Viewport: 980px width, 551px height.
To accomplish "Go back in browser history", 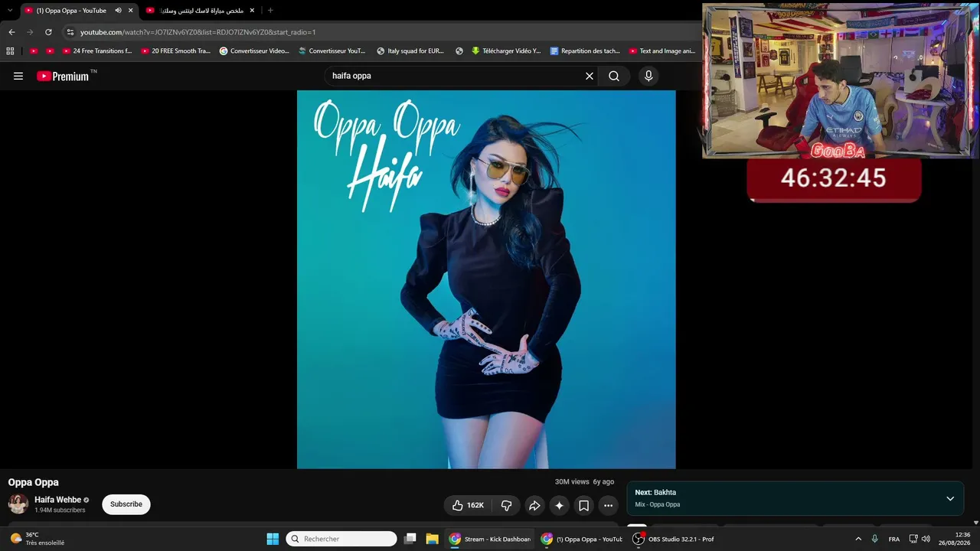I will pos(11,32).
